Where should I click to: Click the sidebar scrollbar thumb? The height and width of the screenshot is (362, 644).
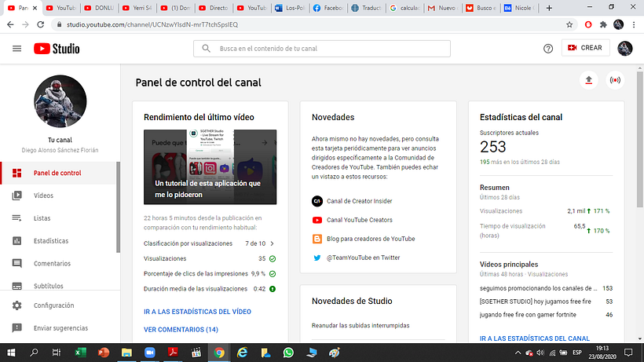[119, 207]
